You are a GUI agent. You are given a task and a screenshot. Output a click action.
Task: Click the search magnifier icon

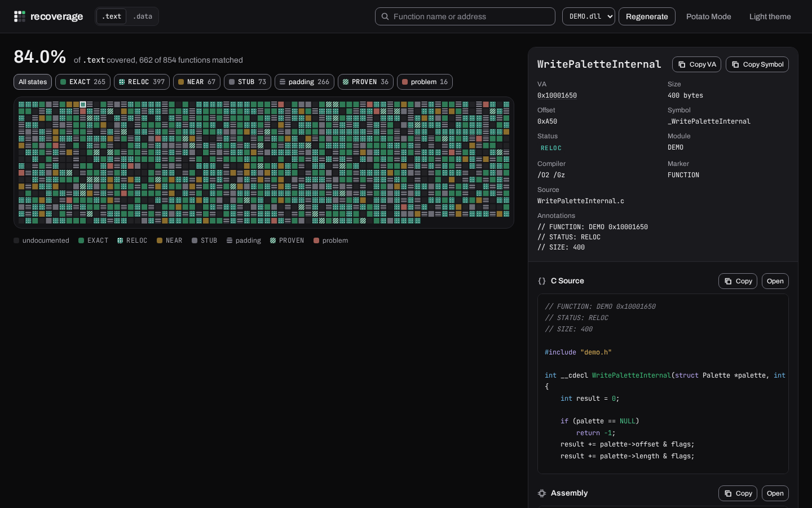[385, 16]
